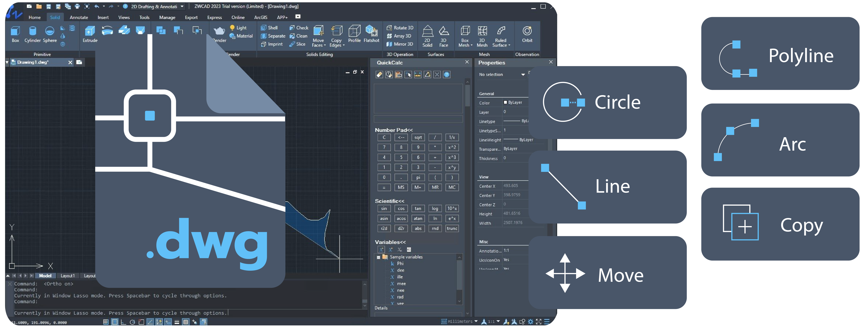
Task: Collapse the Sample variables tree node
Action: click(378, 257)
